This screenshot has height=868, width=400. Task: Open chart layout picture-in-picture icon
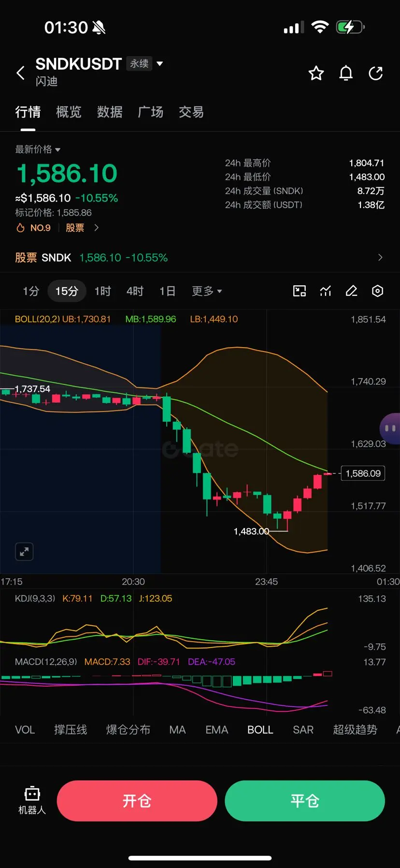(x=300, y=291)
